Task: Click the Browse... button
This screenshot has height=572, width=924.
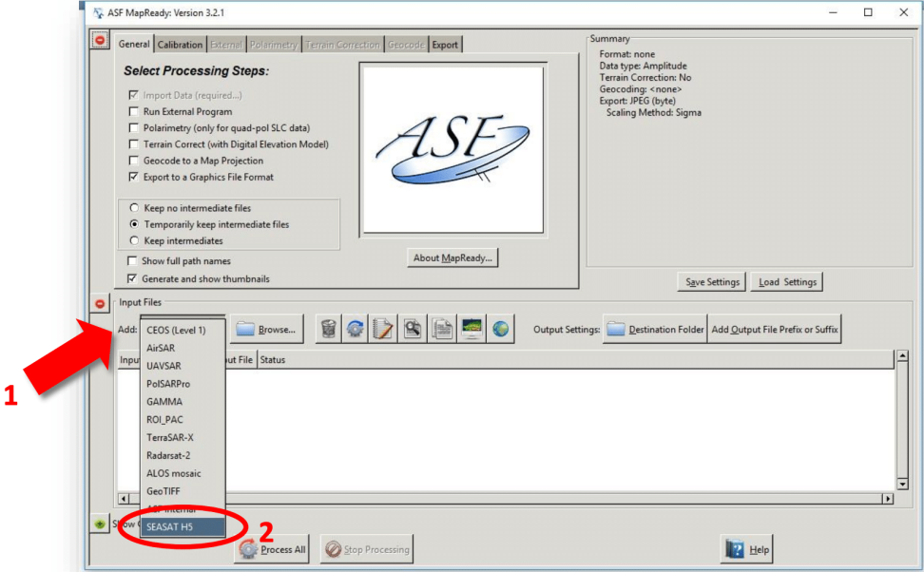Action: click(266, 330)
